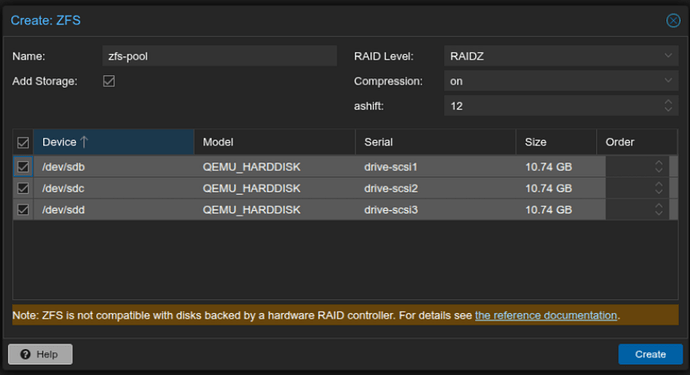Deselect the /dev/sdb disk checkbox
The width and height of the screenshot is (690, 375).
tap(23, 167)
